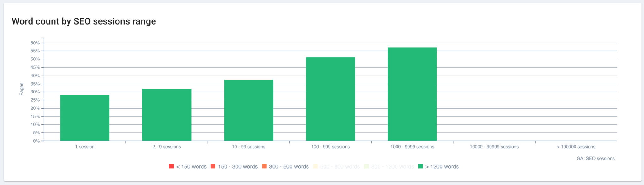
Task: Hide the '300 - 500 words' series label
Action: coord(289,167)
